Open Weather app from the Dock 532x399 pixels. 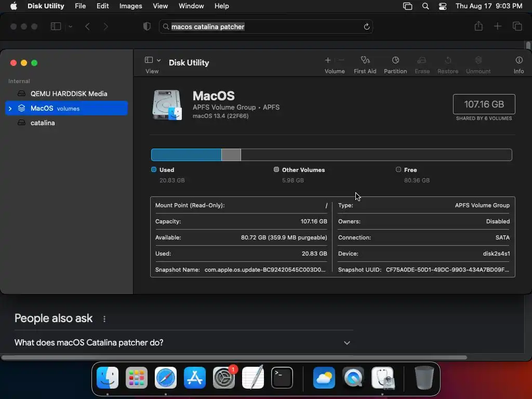click(x=324, y=378)
